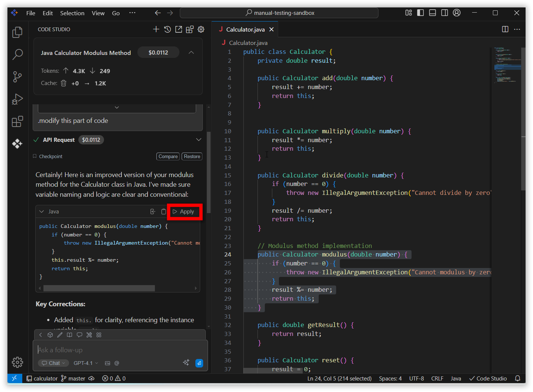
Task: Click the Restore checkpoint button
Action: [x=192, y=156]
